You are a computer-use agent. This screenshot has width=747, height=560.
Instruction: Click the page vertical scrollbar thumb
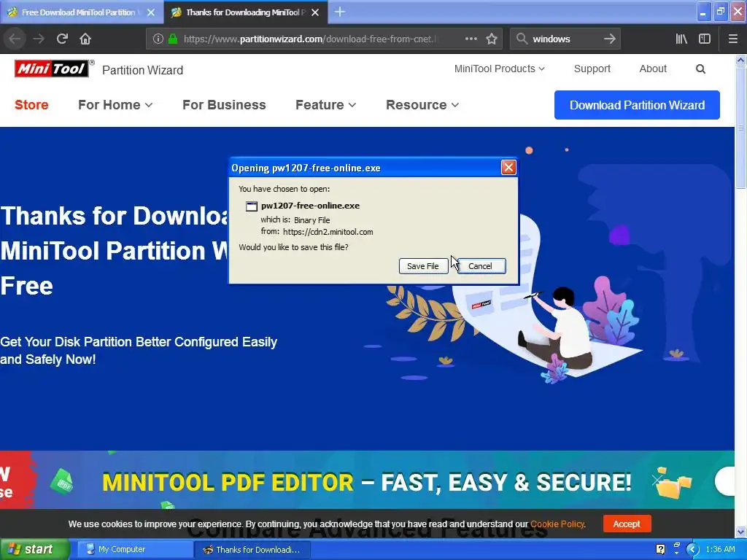(x=740, y=128)
